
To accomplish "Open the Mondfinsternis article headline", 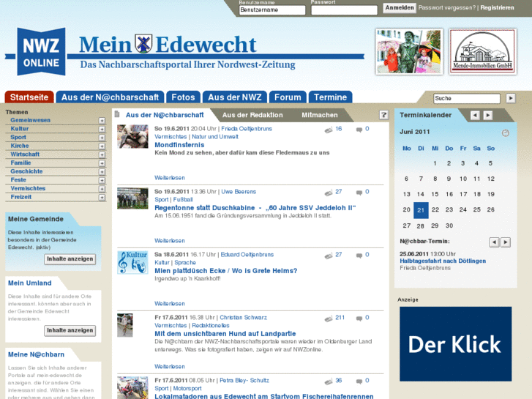I will tap(179, 145).
